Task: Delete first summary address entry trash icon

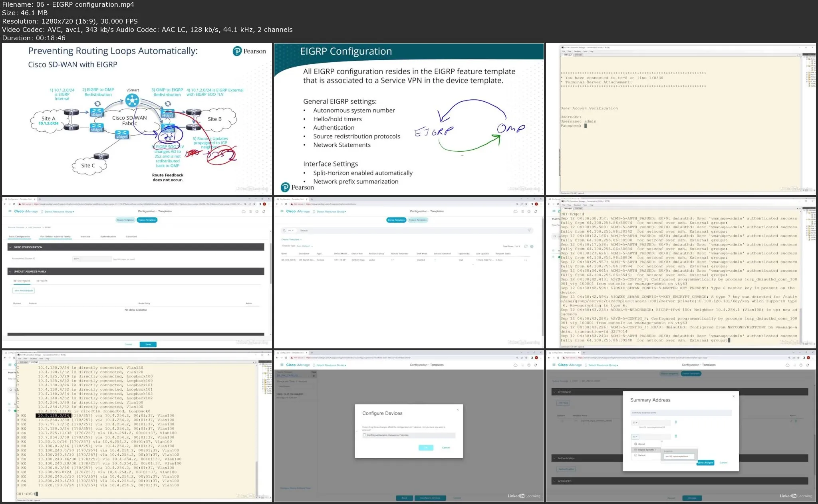Action: pyautogui.click(x=676, y=422)
